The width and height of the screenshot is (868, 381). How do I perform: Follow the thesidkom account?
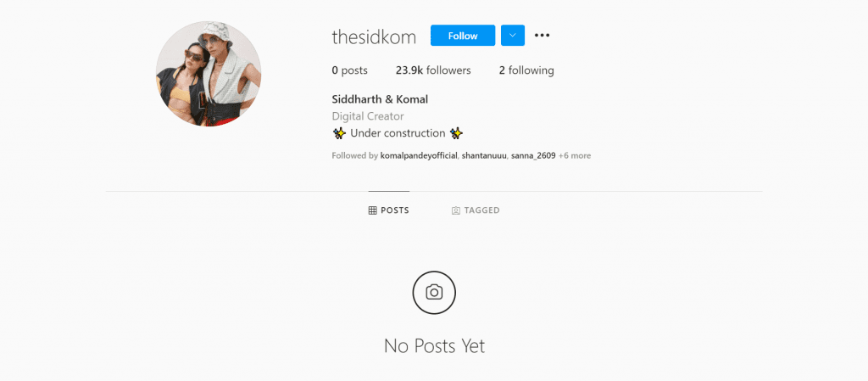tap(463, 36)
